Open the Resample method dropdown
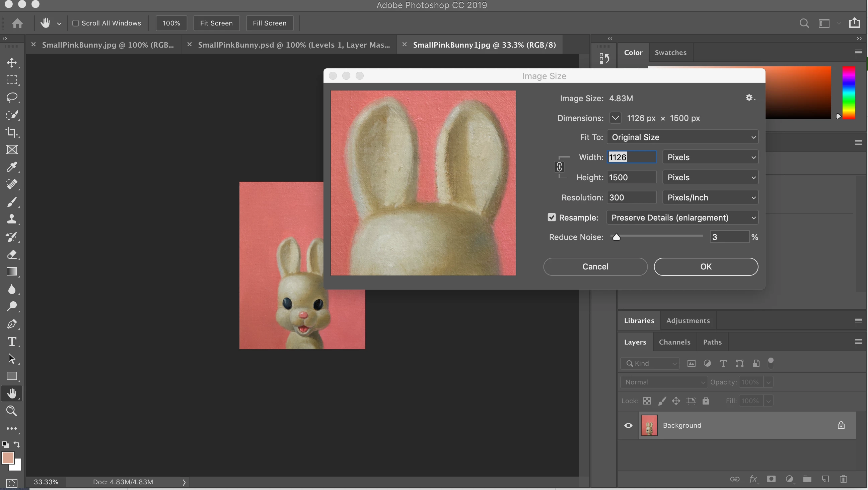This screenshot has width=868, height=490. click(682, 218)
